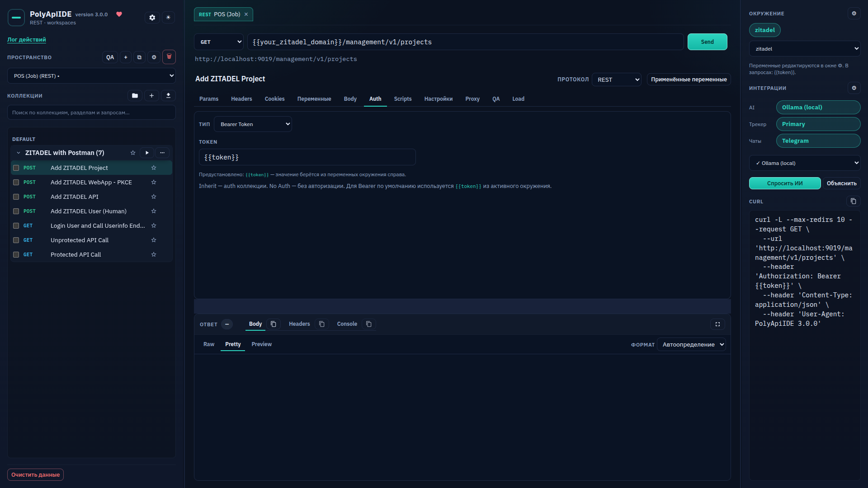Click the collections search field
868x488 pixels.
coord(91,113)
